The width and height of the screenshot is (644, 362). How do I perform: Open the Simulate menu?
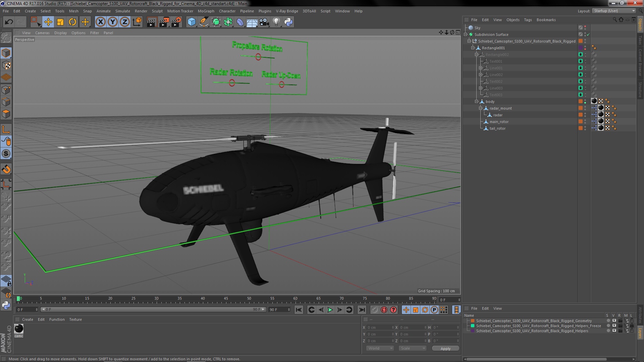coord(123,11)
